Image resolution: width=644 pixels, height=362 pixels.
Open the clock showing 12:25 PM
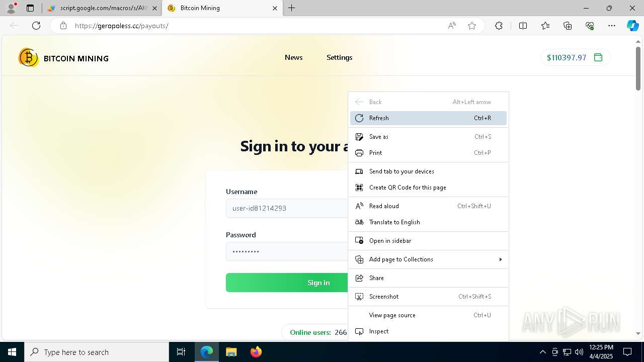pos(601,352)
